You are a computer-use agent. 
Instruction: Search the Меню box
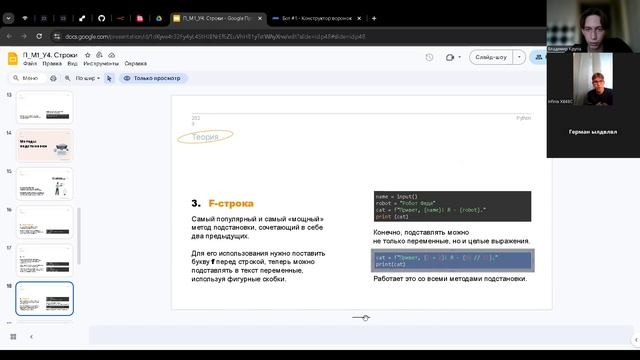(27, 78)
